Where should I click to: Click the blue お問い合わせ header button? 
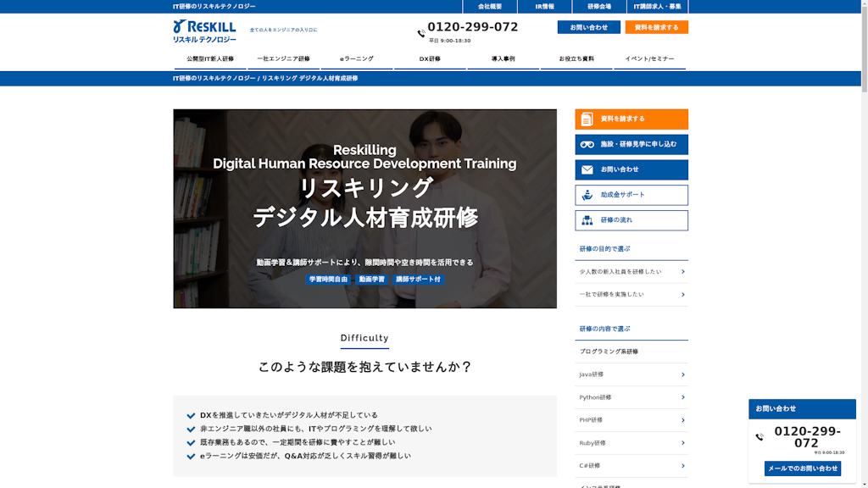pyautogui.click(x=588, y=27)
